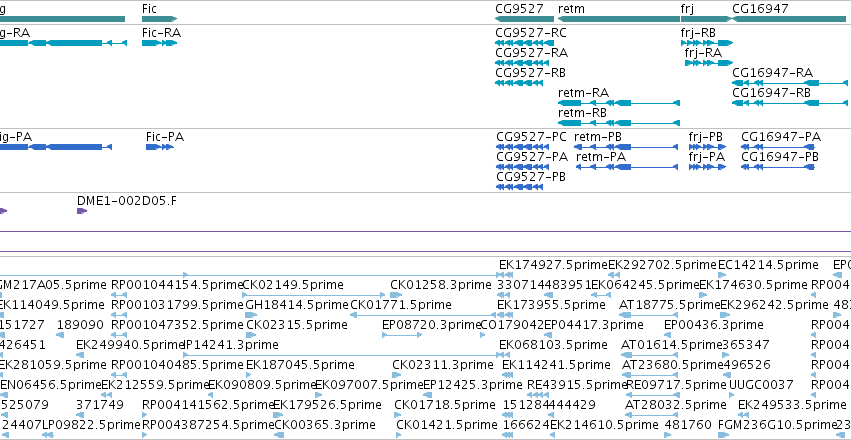Select transcript CG9527-RB
The width and height of the screenshot is (851, 440).
531,73
